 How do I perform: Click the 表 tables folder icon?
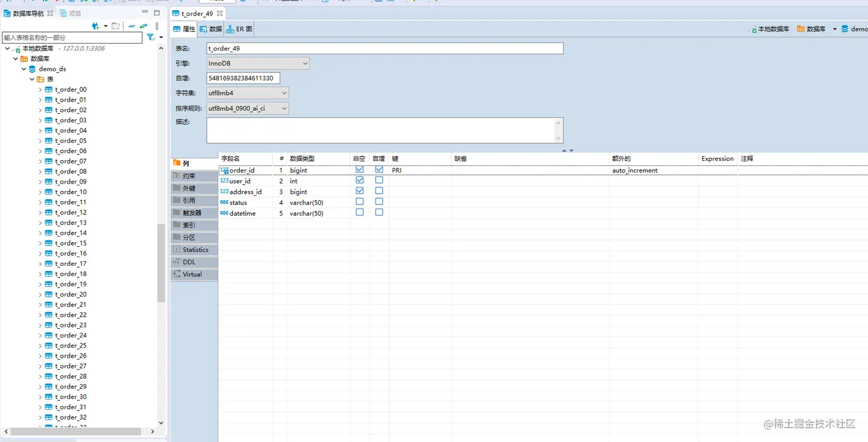point(41,79)
